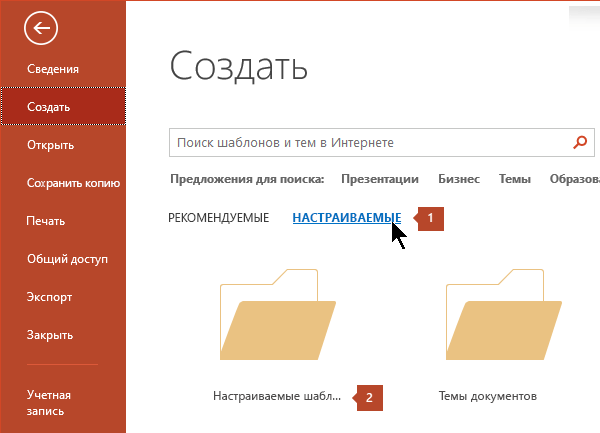The image size is (600, 433).
Task: Click the search magnifier icon
Action: pyautogui.click(x=580, y=143)
